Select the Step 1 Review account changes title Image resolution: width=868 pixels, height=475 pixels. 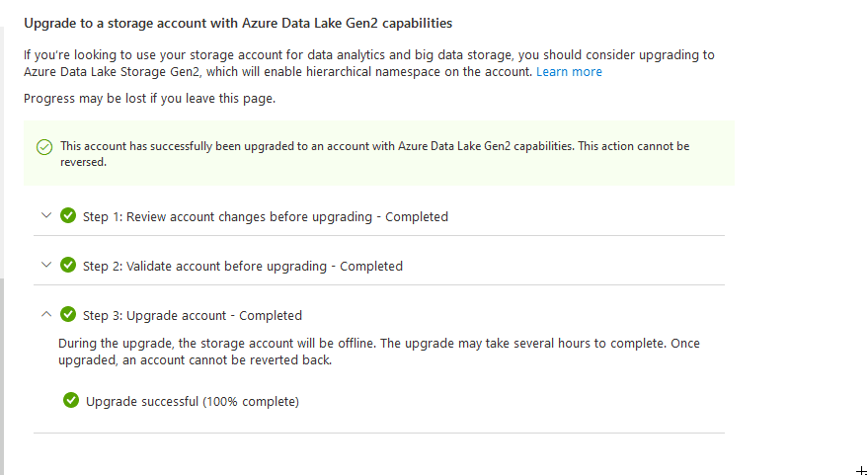pos(265,216)
